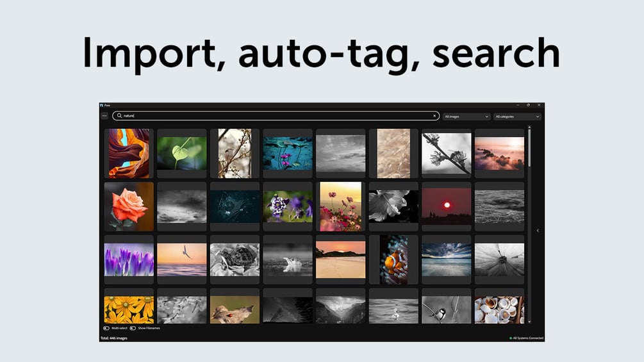Select the clownfish thumbnail

[393, 259]
